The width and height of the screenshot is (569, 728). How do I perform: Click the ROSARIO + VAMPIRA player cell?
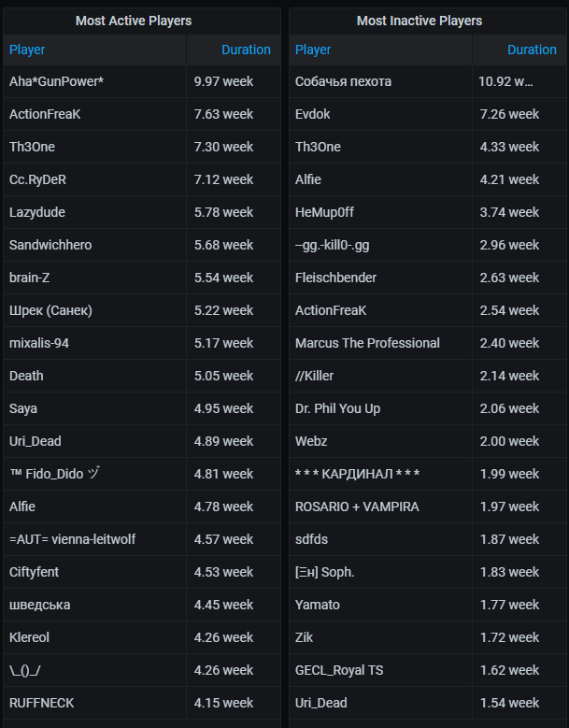coord(357,507)
